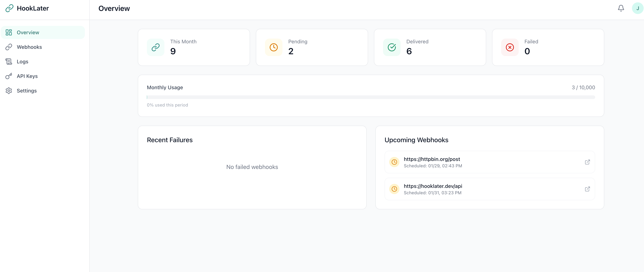
Task: Open the https://httpbin.org/post webhook entry
Action: click(x=432, y=159)
